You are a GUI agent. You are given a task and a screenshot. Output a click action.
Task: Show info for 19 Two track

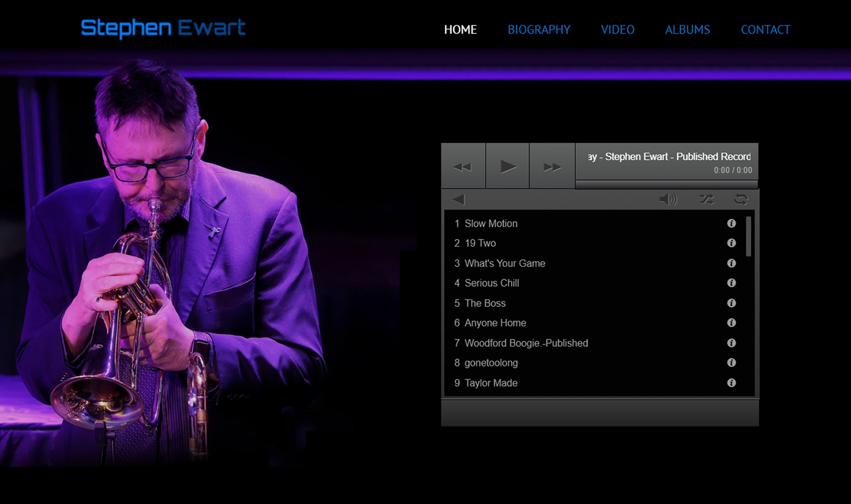click(x=731, y=243)
